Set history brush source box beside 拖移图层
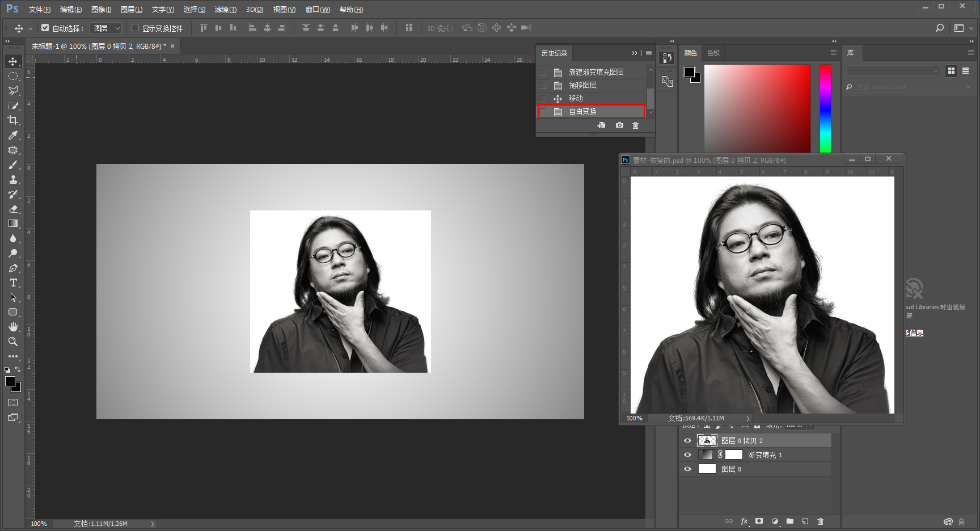 (x=543, y=86)
